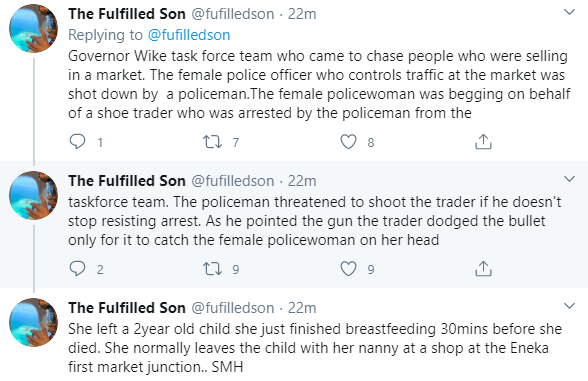View the third tweet's profile avatar
The width and height of the screenshot is (588, 381).
tap(34, 322)
